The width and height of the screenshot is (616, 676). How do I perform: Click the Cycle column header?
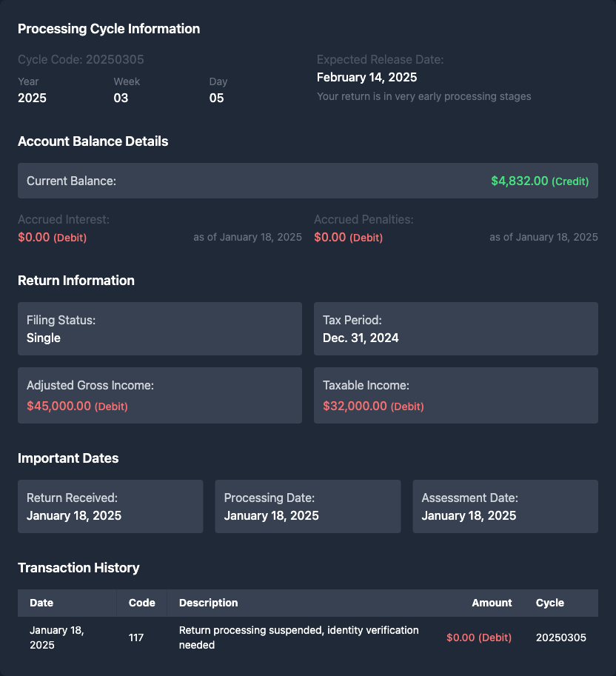549,603
